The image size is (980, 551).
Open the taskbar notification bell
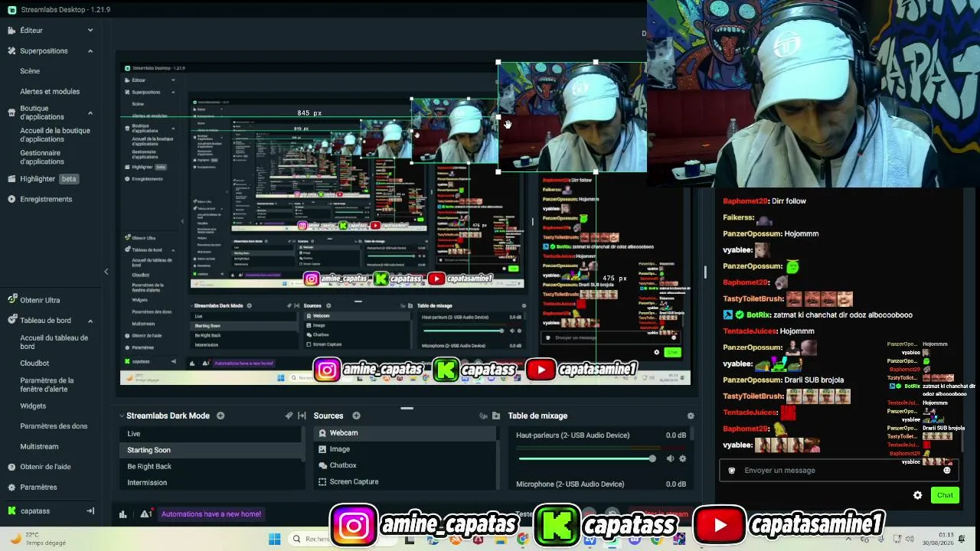pos(962,539)
